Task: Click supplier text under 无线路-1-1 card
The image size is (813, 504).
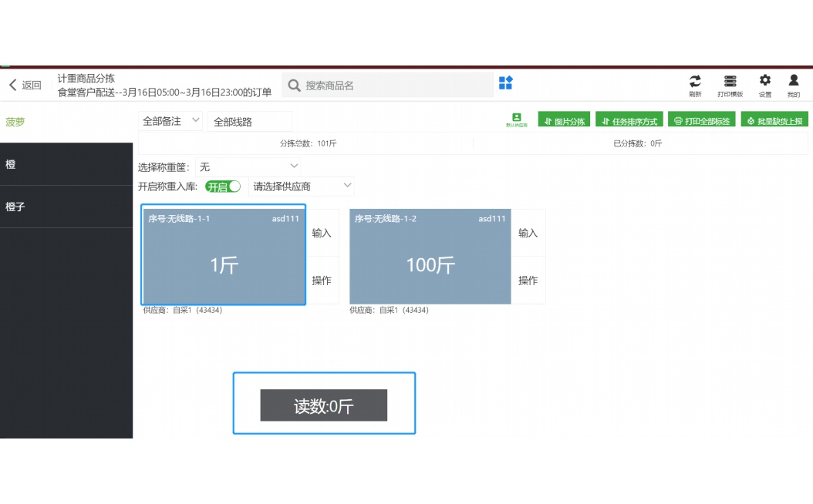Action: click(x=183, y=311)
